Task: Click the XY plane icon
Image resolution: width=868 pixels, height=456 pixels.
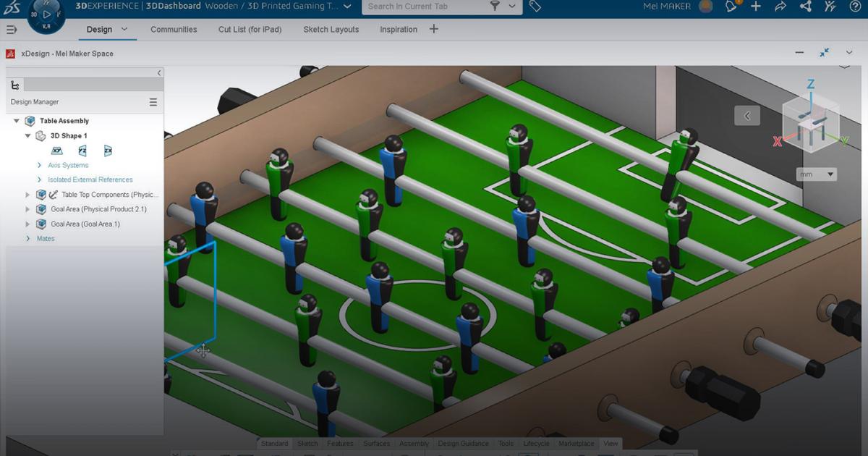Action: (x=57, y=151)
